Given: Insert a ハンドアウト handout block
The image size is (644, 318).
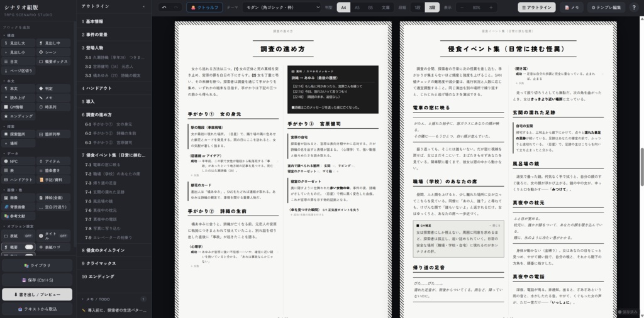Looking at the screenshot, I should coord(18,180).
